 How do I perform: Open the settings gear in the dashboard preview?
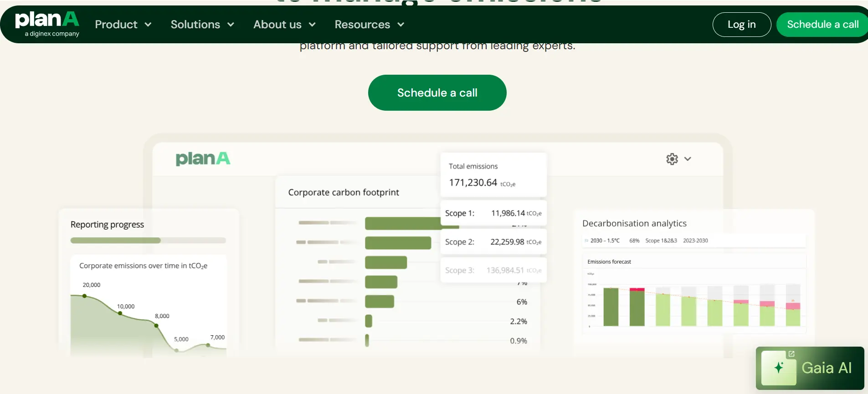(x=672, y=159)
